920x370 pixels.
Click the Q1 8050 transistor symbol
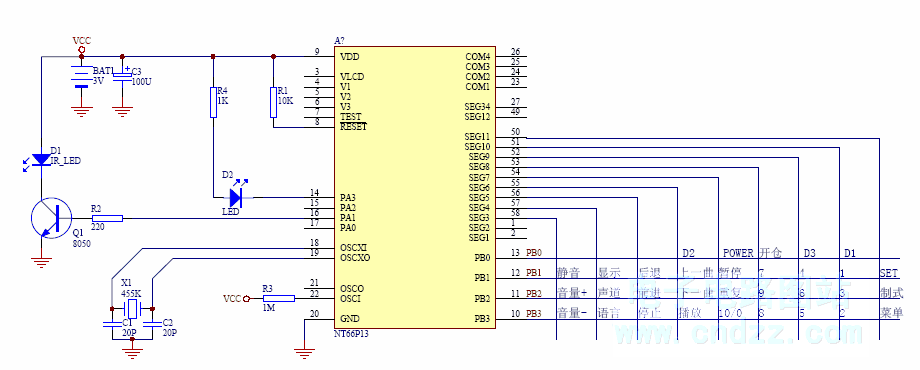(x=50, y=218)
